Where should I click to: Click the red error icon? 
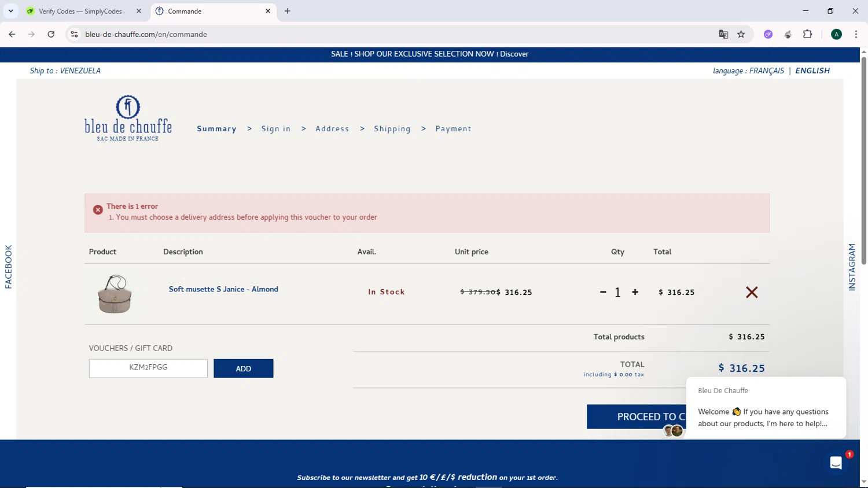(x=98, y=210)
